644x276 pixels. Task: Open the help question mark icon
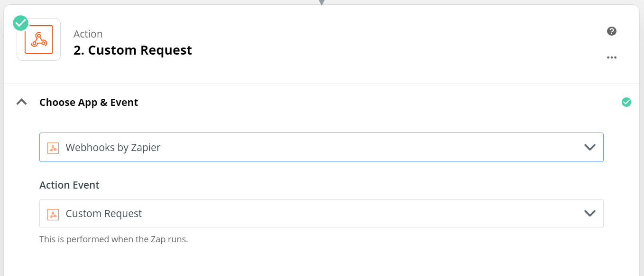pos(612,31)
